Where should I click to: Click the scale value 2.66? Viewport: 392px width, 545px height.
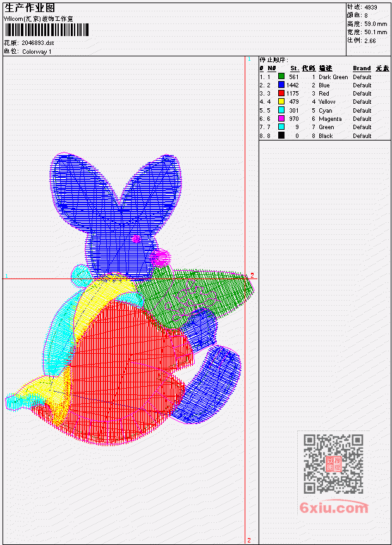(370, 41)
